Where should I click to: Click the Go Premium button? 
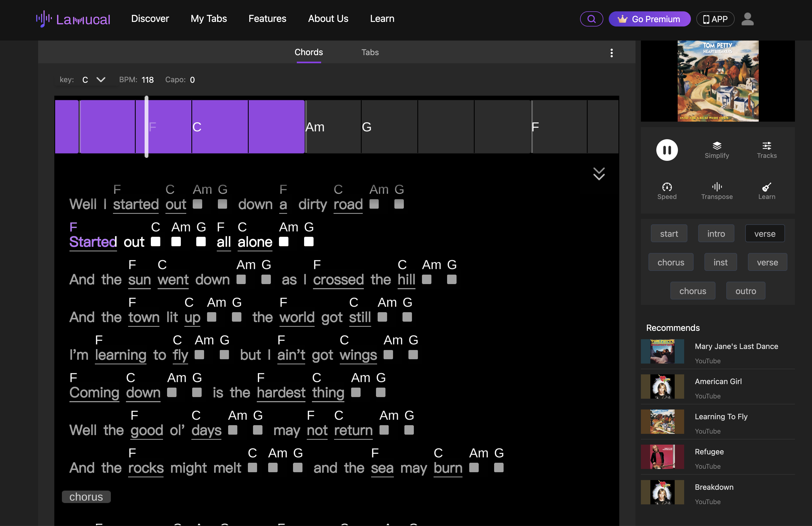click(649, 19)
